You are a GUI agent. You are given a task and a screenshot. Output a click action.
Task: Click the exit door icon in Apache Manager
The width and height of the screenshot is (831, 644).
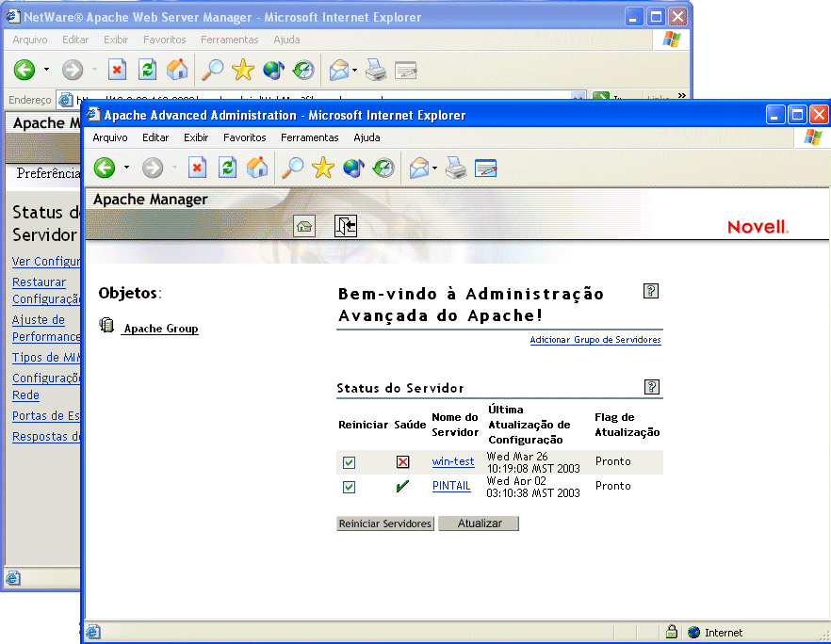click(x=346, y=226)
